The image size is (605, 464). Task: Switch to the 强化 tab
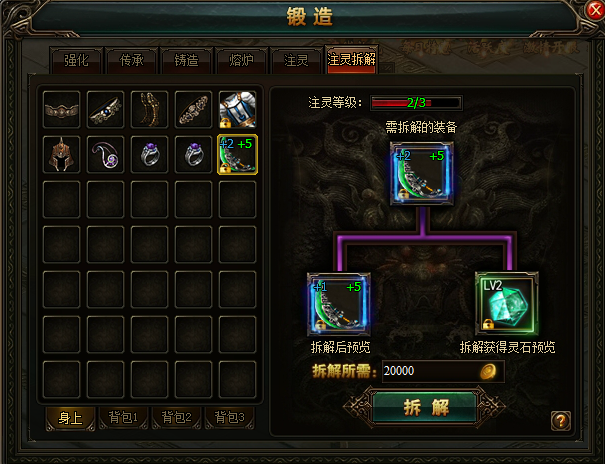pyautogui.click(x=76, y=60)
